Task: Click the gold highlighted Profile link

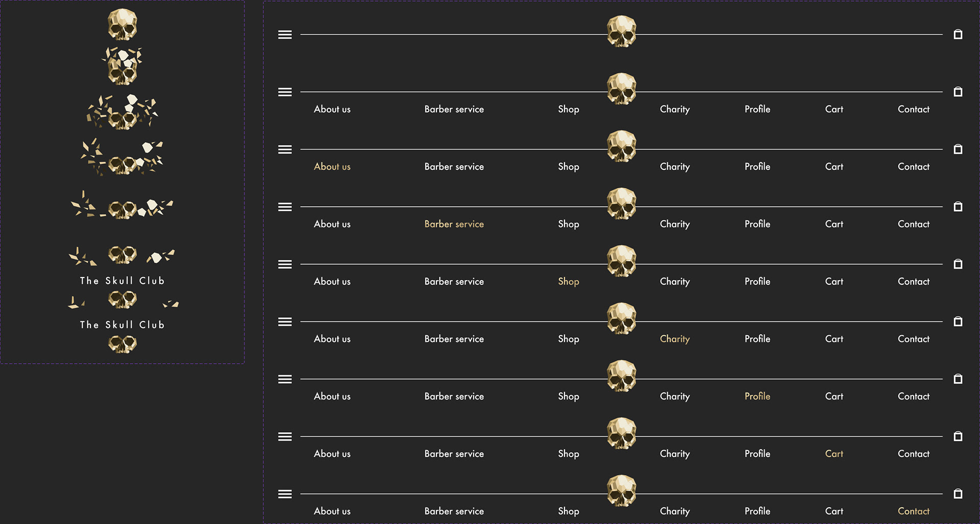Action: (x=757, y=396)
